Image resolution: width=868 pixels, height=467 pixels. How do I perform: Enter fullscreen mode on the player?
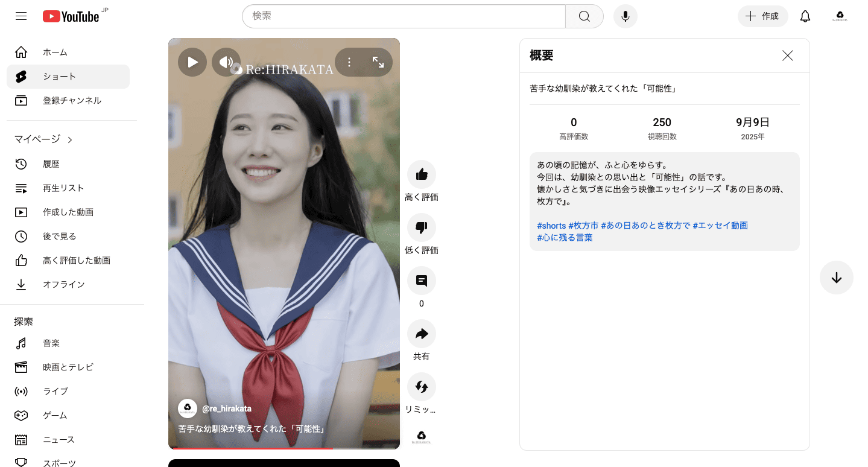pyautogui.click(x=378, y=62)
